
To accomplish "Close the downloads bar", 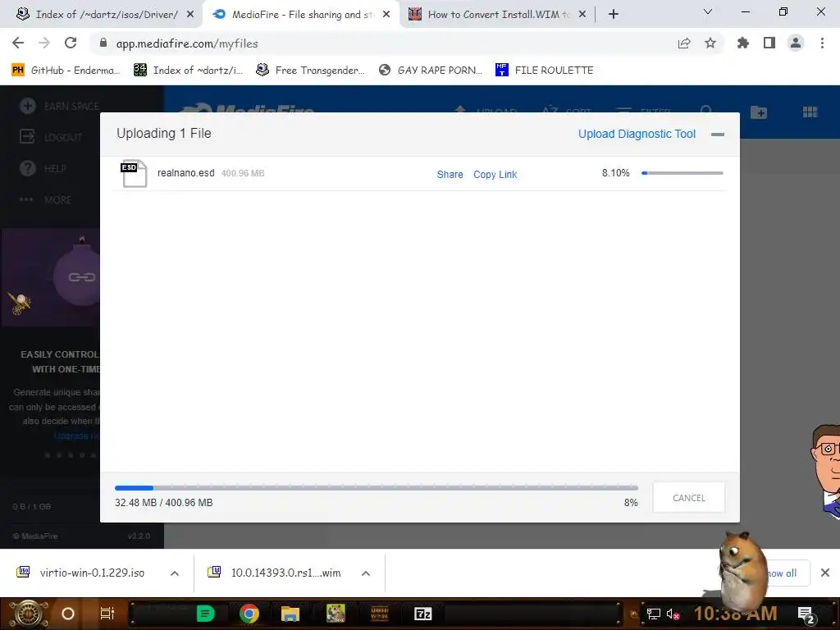I will pos(825,573).
